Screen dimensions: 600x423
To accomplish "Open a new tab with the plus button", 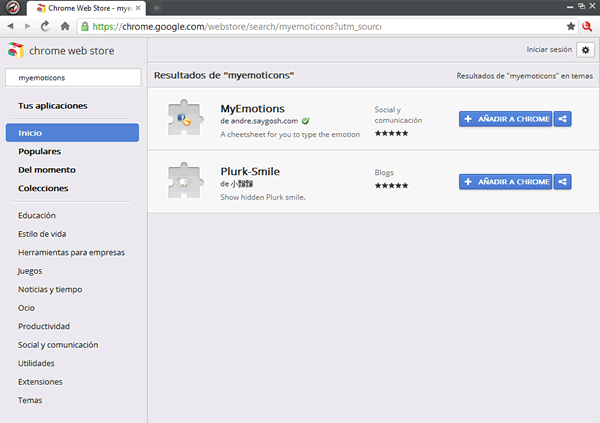I will 156,8.
